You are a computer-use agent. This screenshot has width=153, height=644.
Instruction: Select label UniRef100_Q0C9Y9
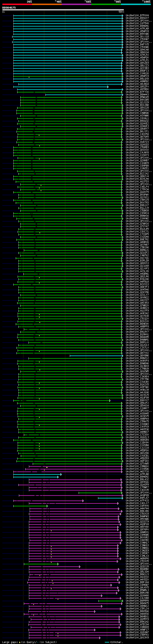[x=137, y=638]
